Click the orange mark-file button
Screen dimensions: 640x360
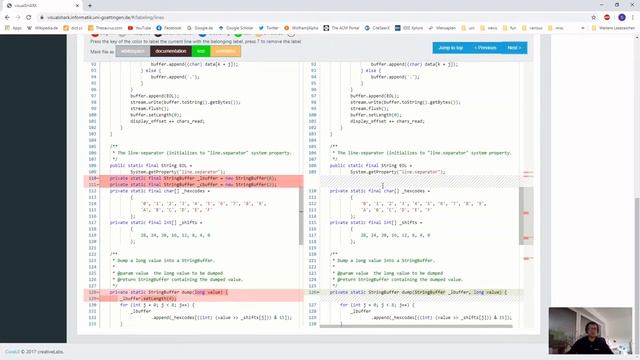pos(225,51)
